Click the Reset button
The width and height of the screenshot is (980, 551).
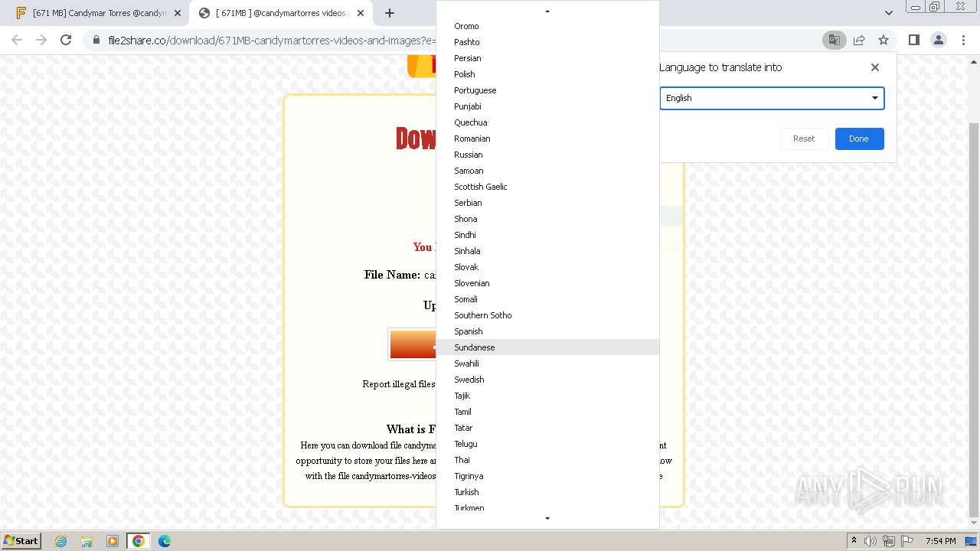tap(804, 139)
